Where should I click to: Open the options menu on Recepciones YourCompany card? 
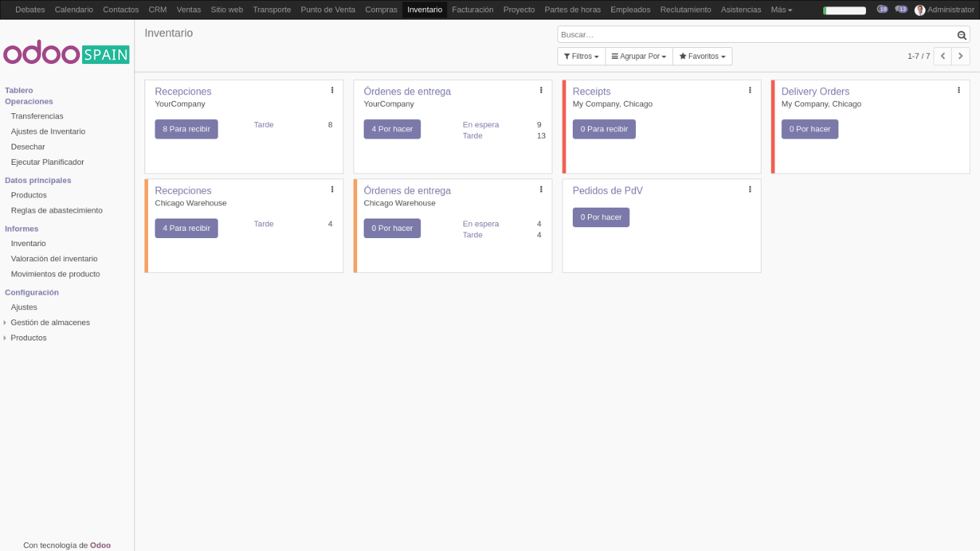coord(332,89)
